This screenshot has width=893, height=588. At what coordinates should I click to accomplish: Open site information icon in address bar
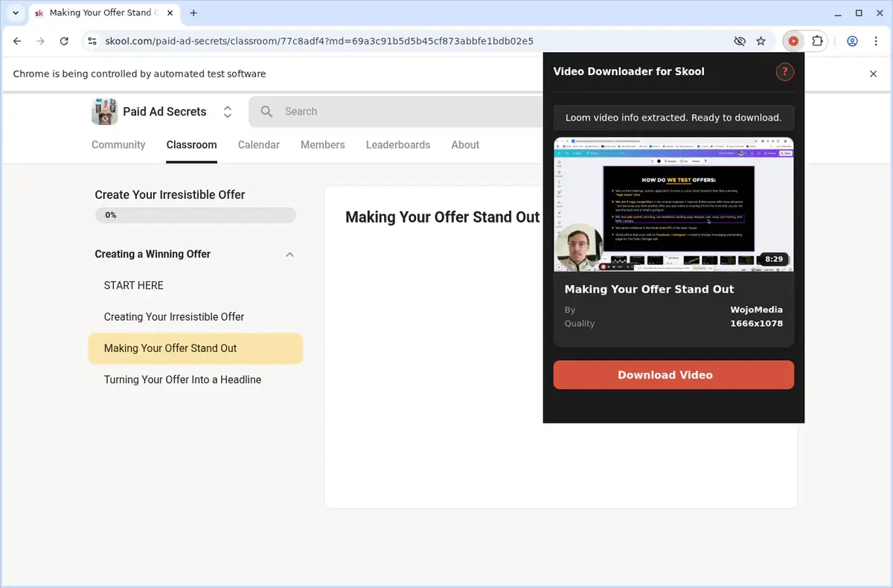pos(92,41)
